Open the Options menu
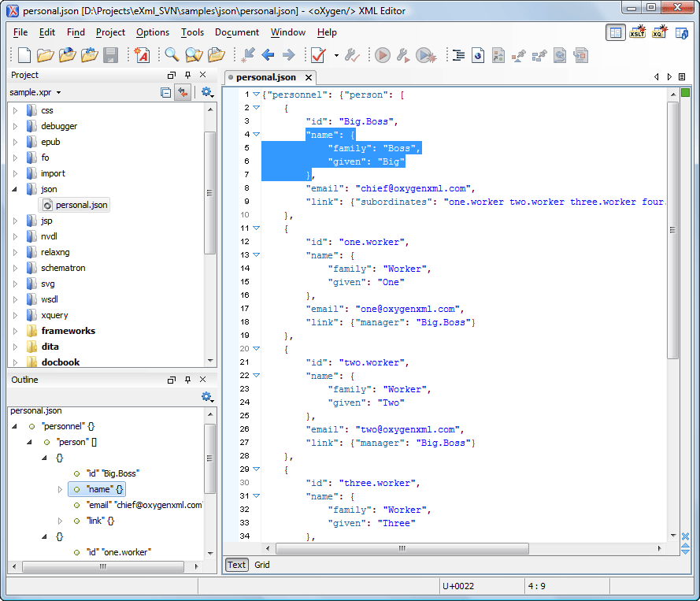The image size is (700, 601). click(153, 32)
